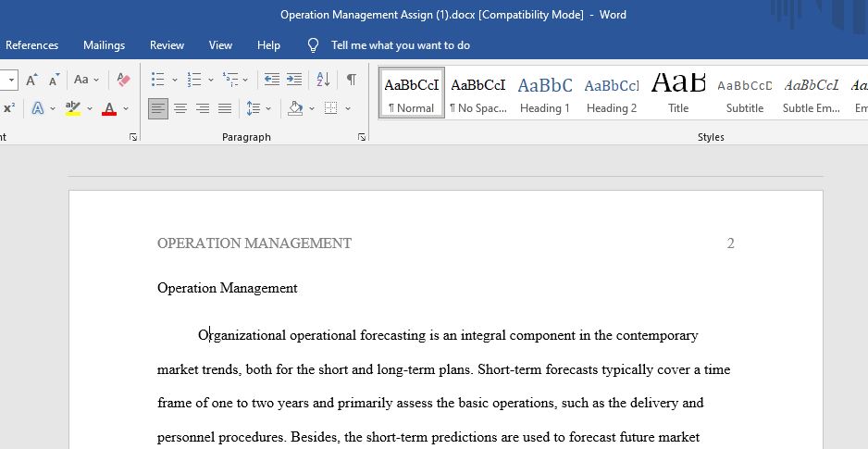This screenshot has height=449, width=868.
Task: Click the Multilevel List icon
Action: pos(230,80)
